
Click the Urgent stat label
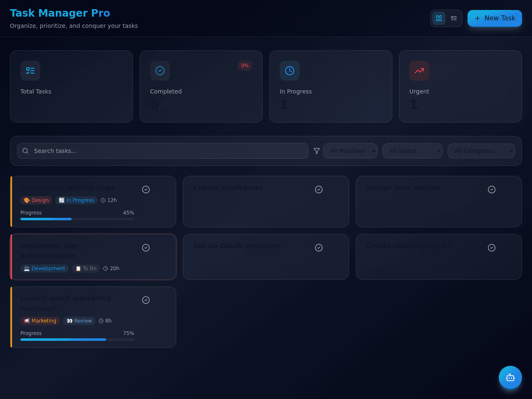[419, 91]
